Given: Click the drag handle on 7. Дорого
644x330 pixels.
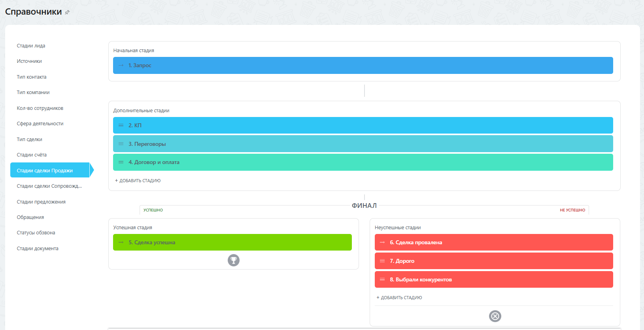Looking at the screenshot, I should (382, 261).
